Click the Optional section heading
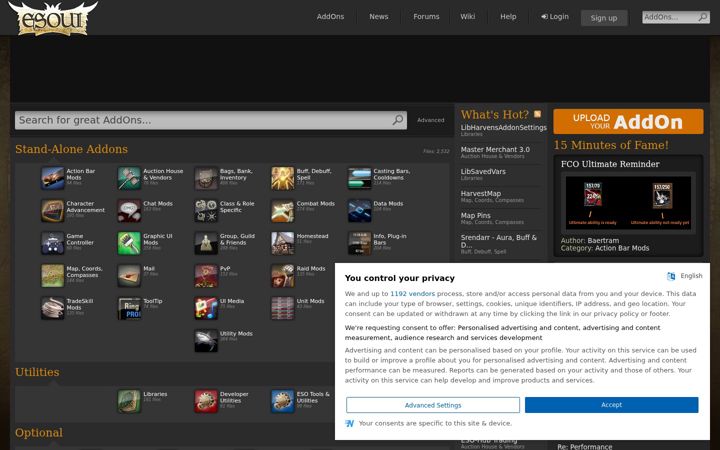 (x=39, y=433)
